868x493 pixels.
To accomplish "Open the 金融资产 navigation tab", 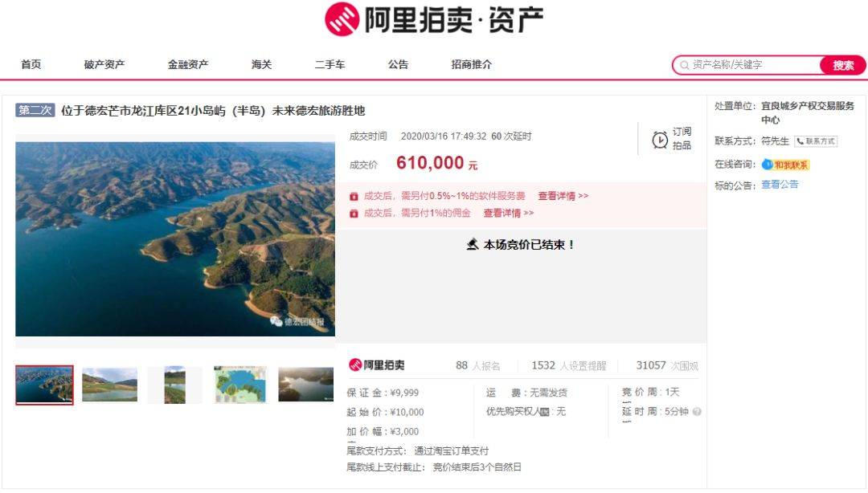I will 187,64.
